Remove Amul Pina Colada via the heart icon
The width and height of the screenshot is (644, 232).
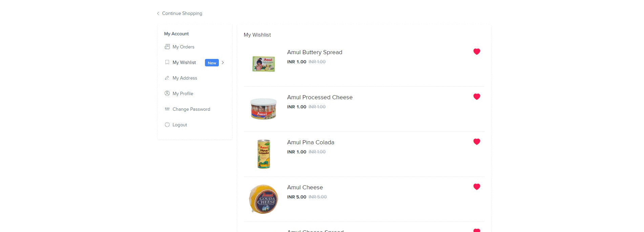(477, 142)
